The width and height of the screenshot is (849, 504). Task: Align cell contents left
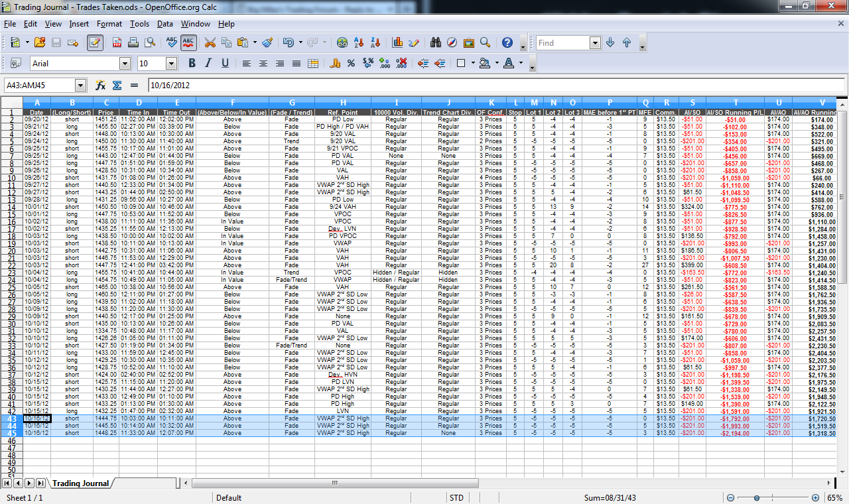(247, 64)
